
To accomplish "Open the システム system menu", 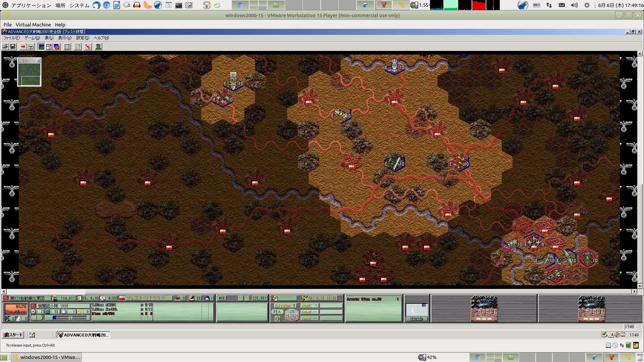I will click(79, 5).
